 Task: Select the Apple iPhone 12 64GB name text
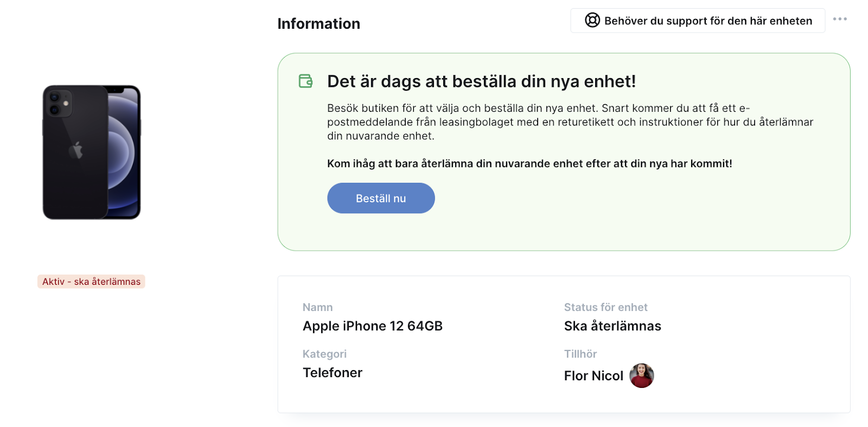[x=373, y=326]
